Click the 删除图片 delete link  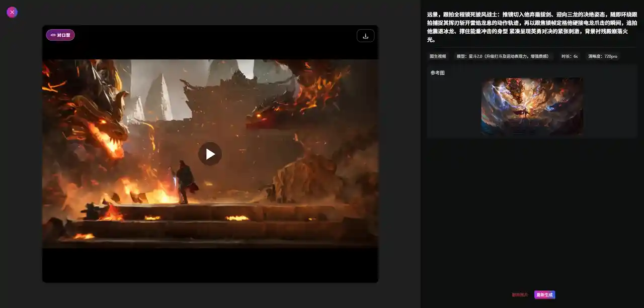pos(520,295)
